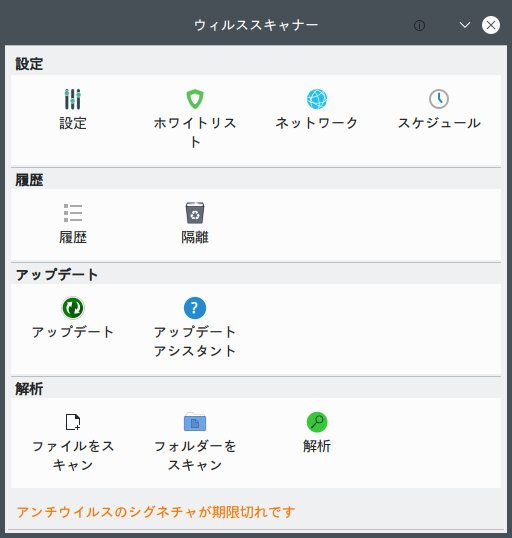This screenshot has height=538, width=512.
Task: Click the フォルダーをスキャン folder icon
Action: pyautogui.click(x=195, y=422)
